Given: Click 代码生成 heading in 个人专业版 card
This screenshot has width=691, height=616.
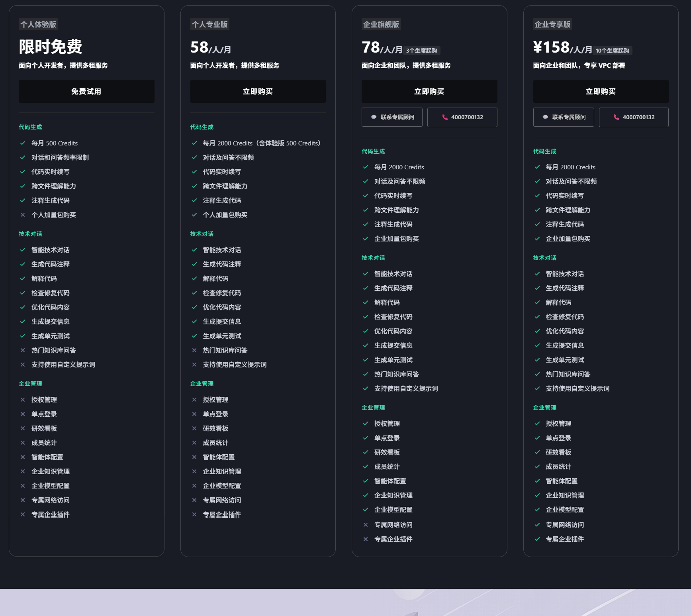Looking at the screenshot, I should [x=202, y=127].
